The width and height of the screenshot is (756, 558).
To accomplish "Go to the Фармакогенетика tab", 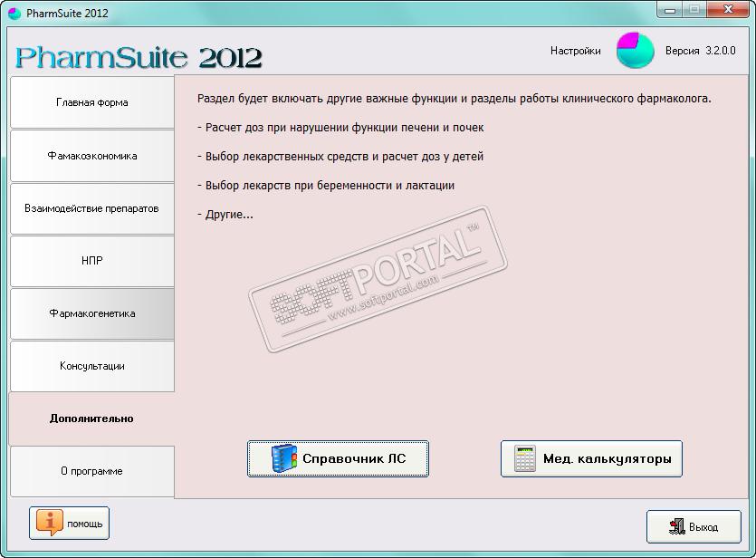I will (x=92, y=313).
